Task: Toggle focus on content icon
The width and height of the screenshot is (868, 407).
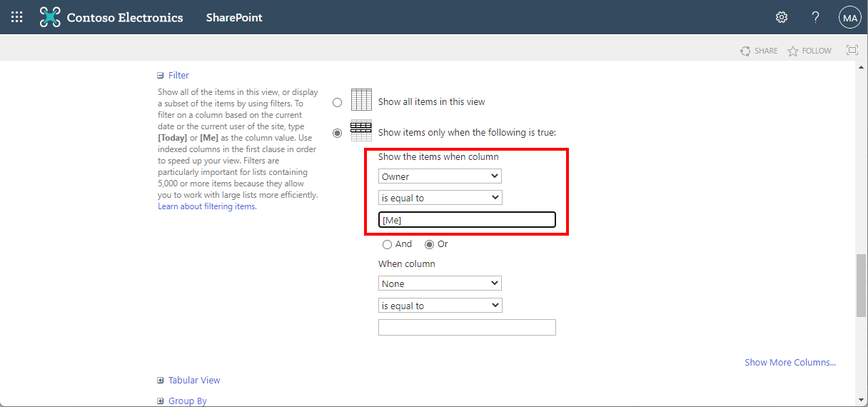Action: pos(852,50)
